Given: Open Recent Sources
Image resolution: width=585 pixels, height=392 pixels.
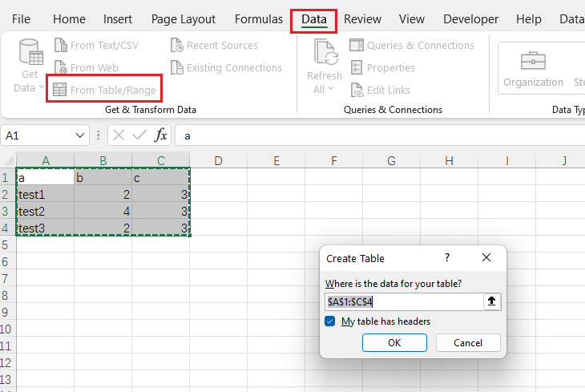Looking at the screenshot, I should (214, 45).
